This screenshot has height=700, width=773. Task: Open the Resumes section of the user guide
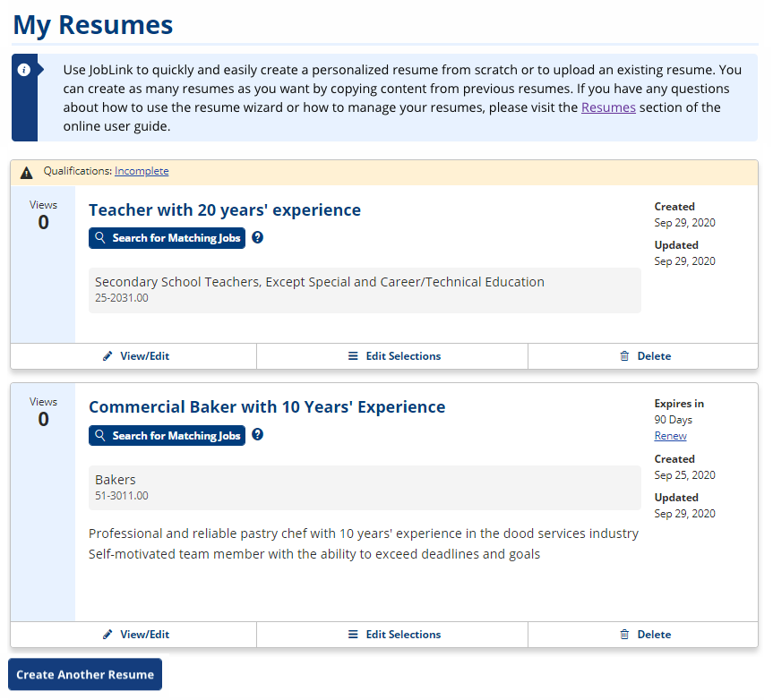point(608,107)
